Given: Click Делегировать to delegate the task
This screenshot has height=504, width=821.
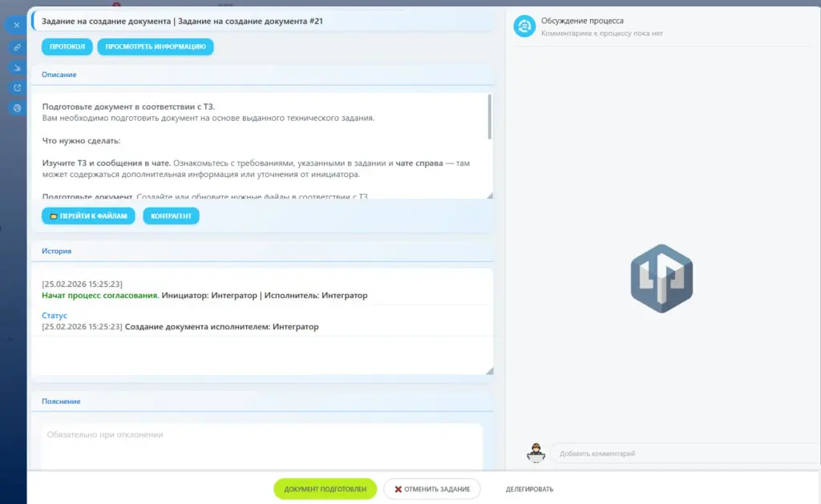Looking at the screenshot, I should point(529,489).
